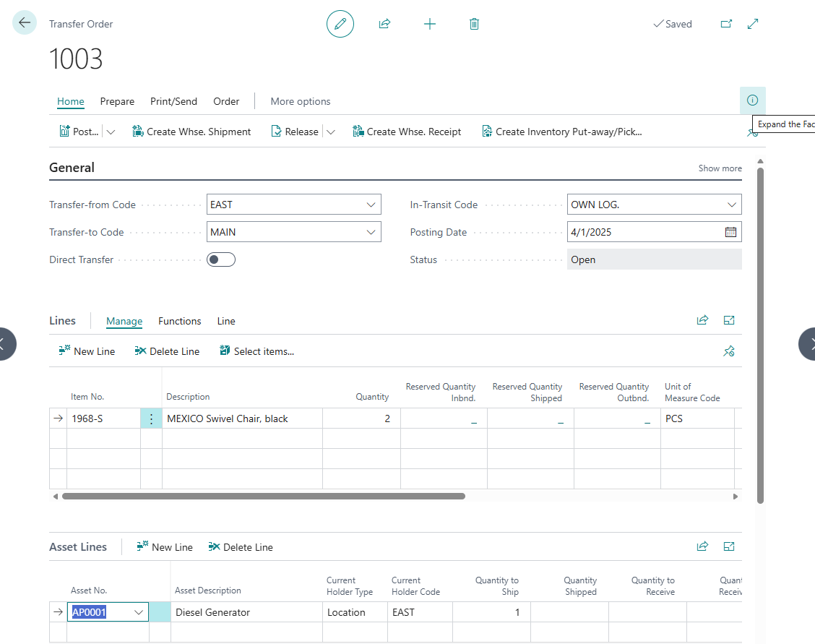Expand the Release options arrow
815x644 pixels.
(331, 132)
